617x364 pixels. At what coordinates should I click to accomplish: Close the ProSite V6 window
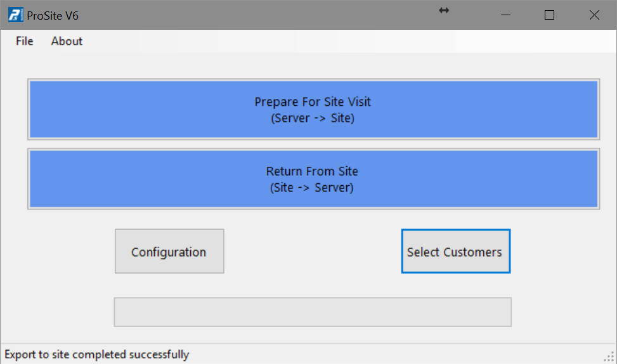coord(594,15)
